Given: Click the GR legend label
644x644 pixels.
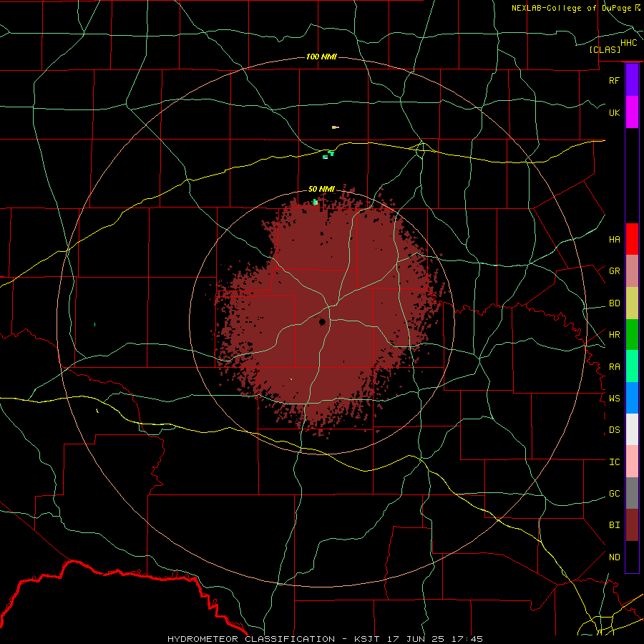Looking at the screenshot, I should click(x=614, y=271).
